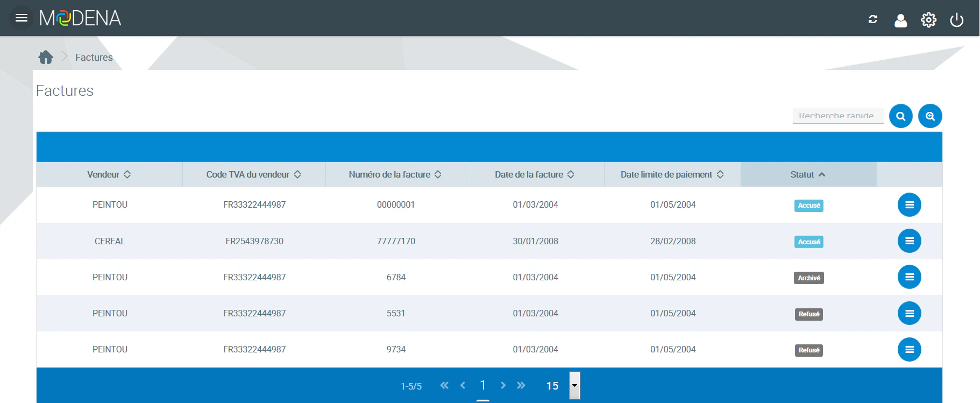
Task: Click invoice number 6784 cell
Action: pyautogui.click(x=396, y=277)
